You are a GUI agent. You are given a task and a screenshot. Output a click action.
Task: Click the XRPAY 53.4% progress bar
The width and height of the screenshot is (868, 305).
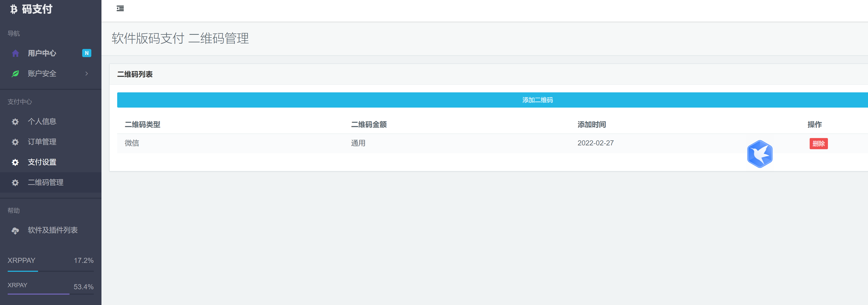[x=50, y=294]
